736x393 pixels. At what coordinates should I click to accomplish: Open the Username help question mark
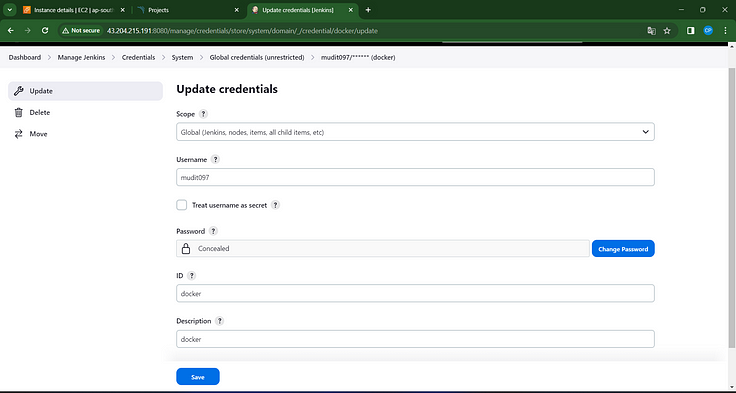[x=215, y=160]
